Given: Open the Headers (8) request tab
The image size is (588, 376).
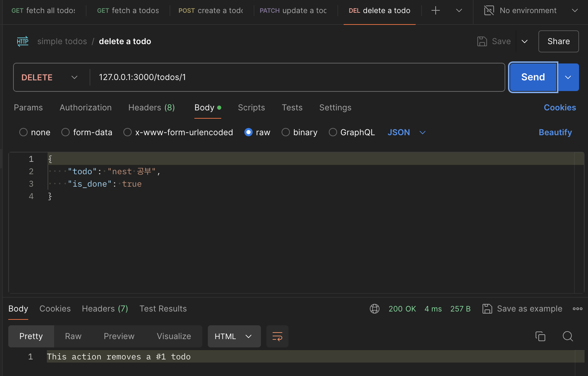Looking at the screenshot, I should click(151, 108).
